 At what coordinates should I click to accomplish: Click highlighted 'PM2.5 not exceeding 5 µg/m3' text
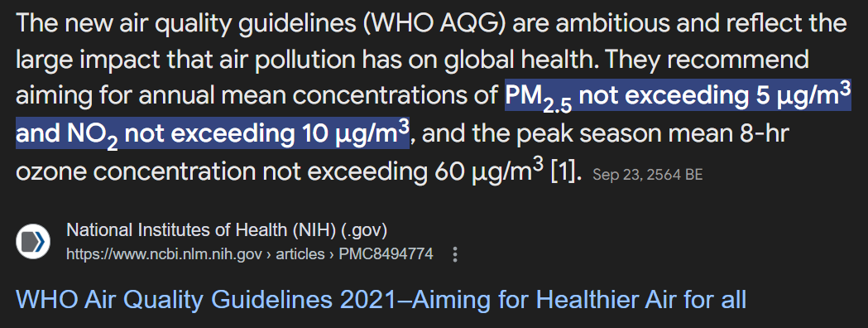tap(678, 96)
